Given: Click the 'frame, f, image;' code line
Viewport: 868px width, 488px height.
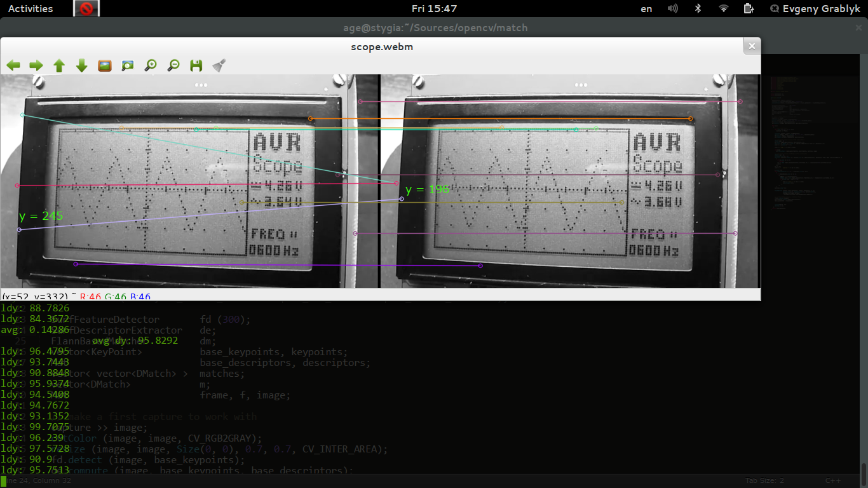Looking at the screenshot, I should pos(245,395).
